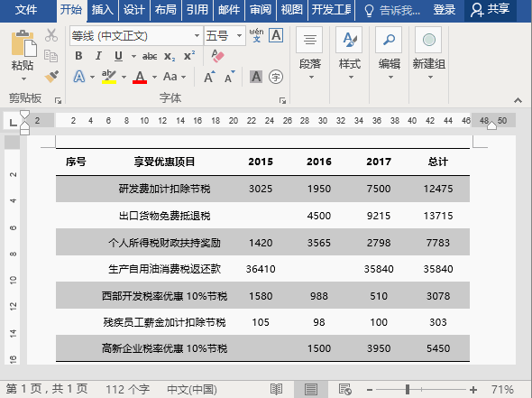Screen dimensions: 532x398
Task: Apply text effects blue A icon
Action: (79, 77)
